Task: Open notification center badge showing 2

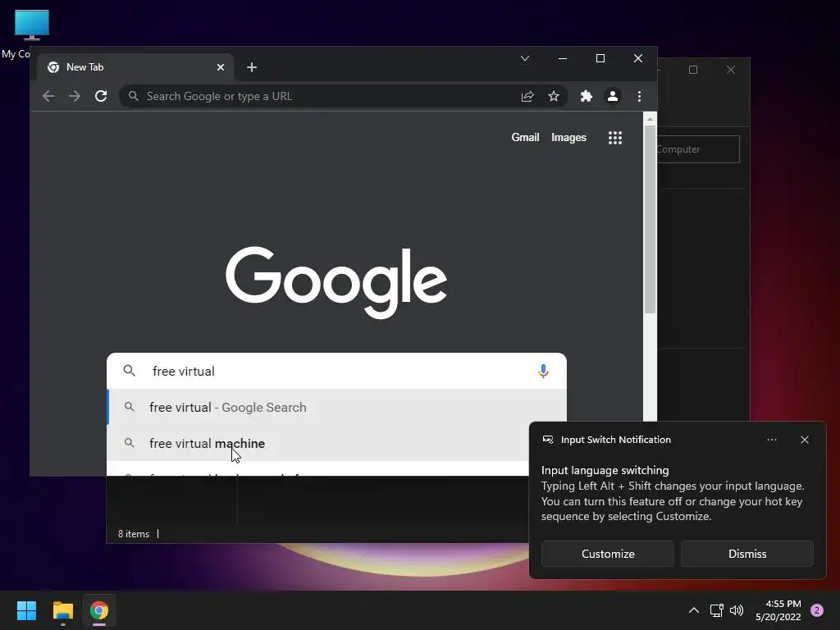Action: (816, 609)
